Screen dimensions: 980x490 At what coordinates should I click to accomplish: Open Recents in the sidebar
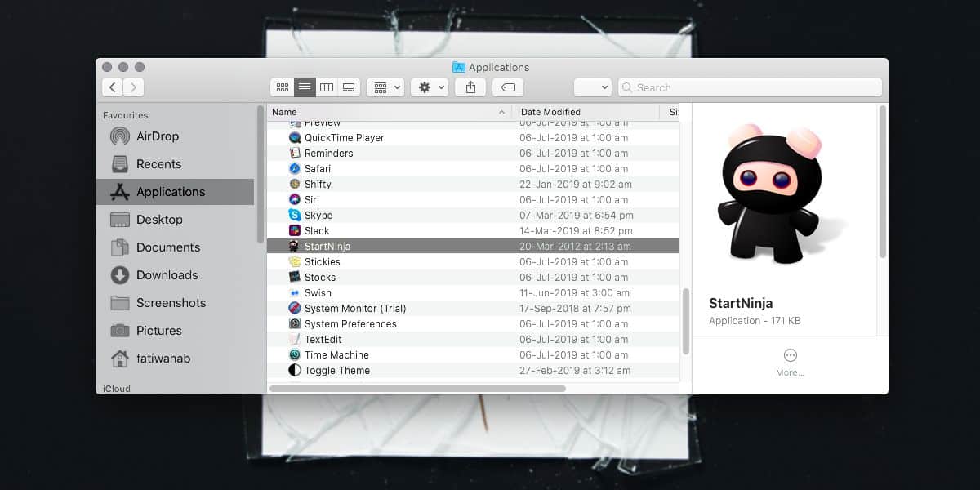(x=175, y=164)
